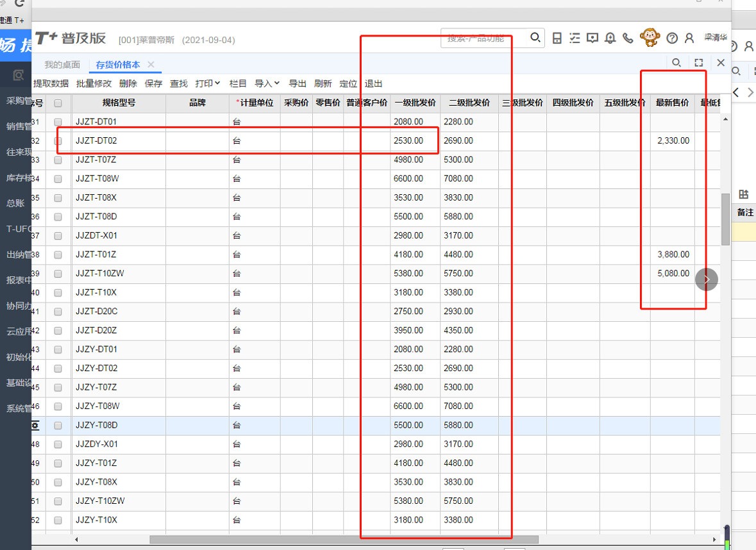Open the 出纳管 sidebar menu item
This screenshot has height=550, width=756.
[19, 254]
